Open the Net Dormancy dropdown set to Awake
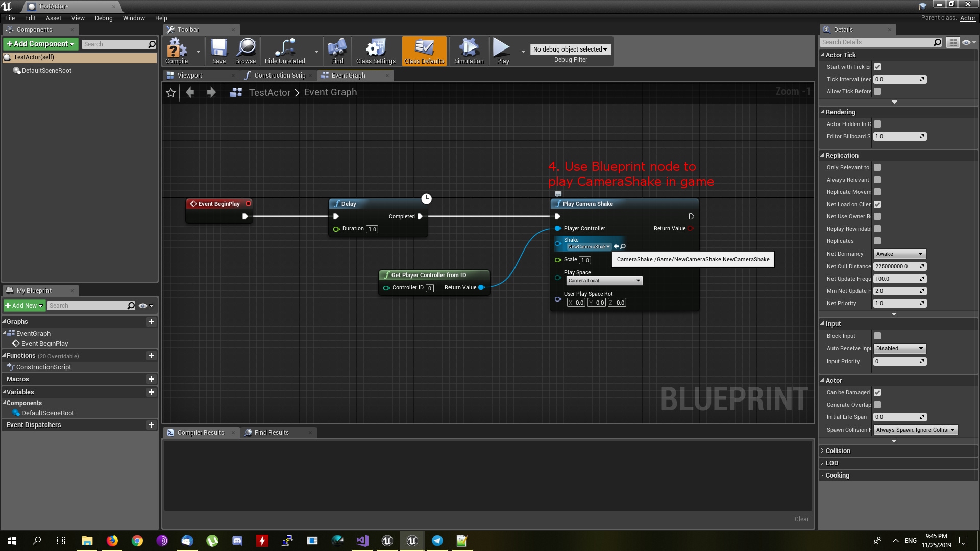 [x=899, y=254]
